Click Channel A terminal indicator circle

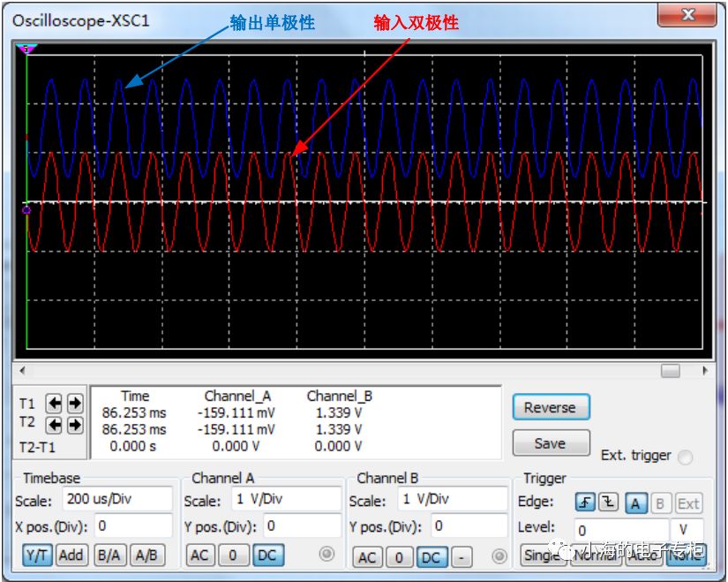pyautogui.click(x=326, y=555)
